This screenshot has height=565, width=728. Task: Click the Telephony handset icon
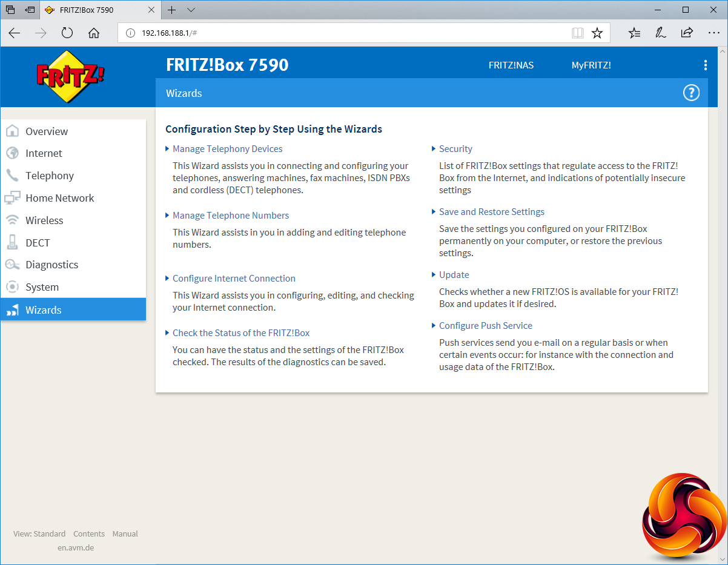[12, 176]
